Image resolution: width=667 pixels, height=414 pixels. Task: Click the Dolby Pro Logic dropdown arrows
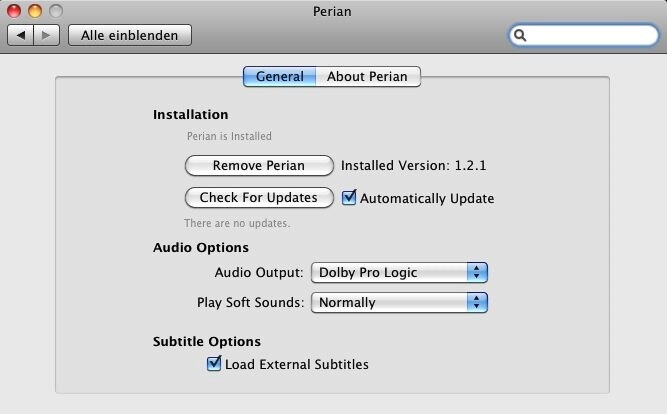click(478, 272)
